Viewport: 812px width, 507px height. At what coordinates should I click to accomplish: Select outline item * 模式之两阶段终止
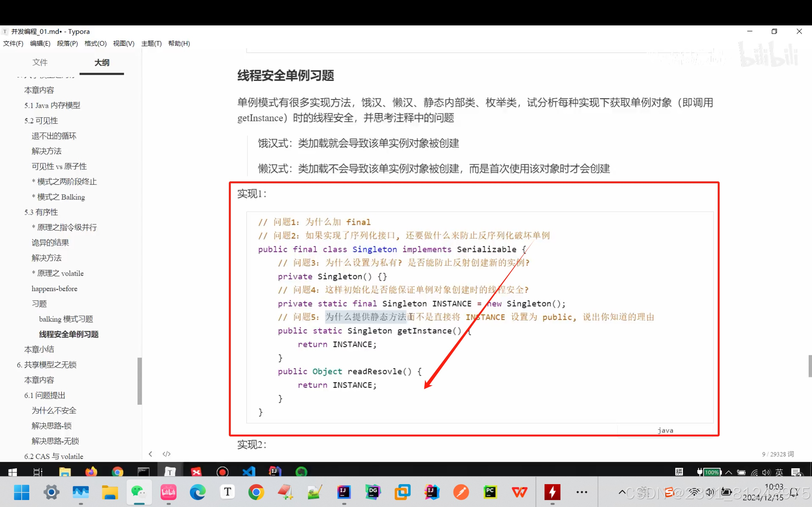(x=64, y=182)
